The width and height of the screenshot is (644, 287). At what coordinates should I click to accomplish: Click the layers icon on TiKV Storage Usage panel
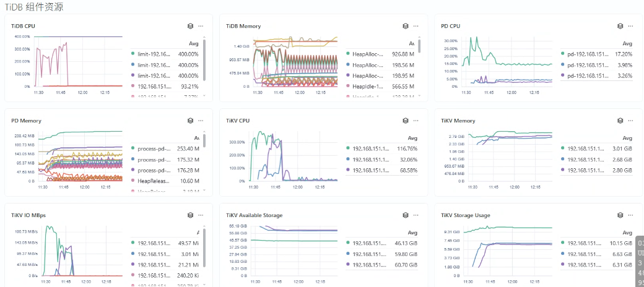(x=620, y=215)
